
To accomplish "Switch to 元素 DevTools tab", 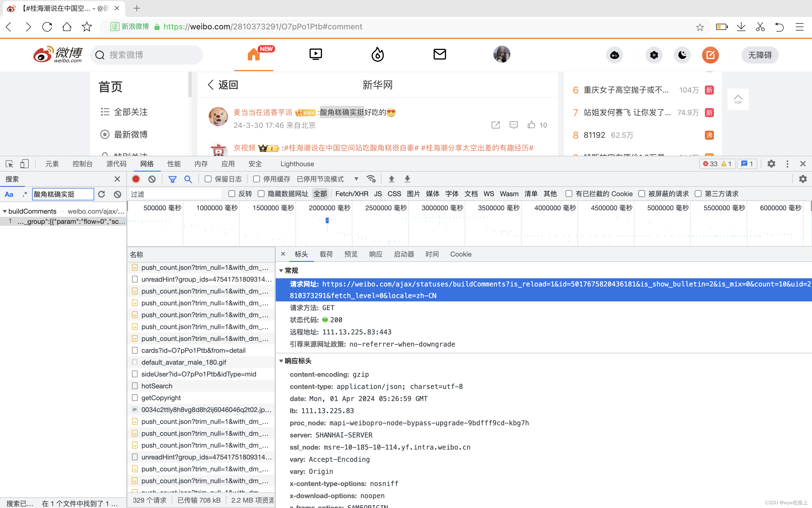I will pyautogui.click(x=52, y=164).
